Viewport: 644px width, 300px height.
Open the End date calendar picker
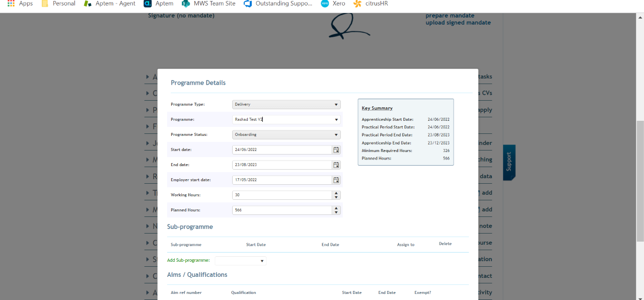point(336,165)
